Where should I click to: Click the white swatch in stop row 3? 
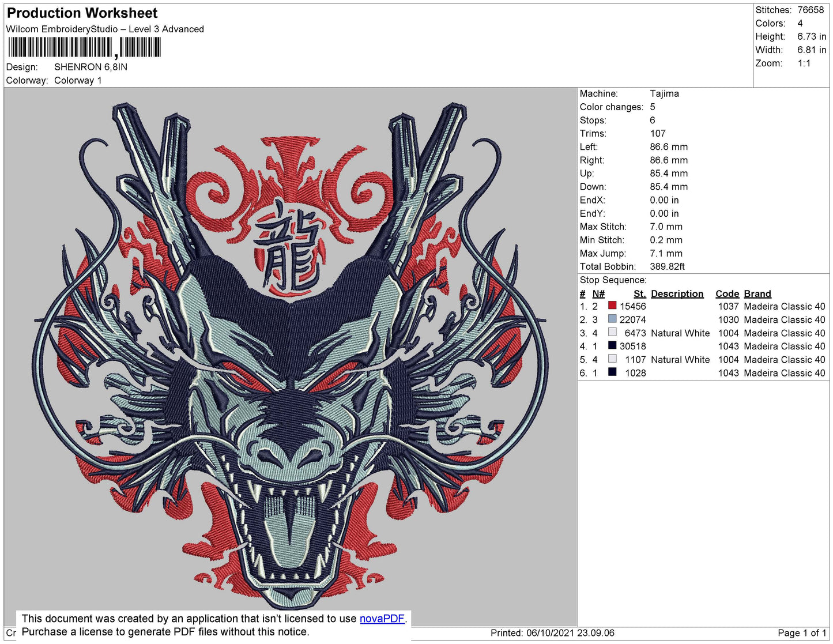click(612, 332)
